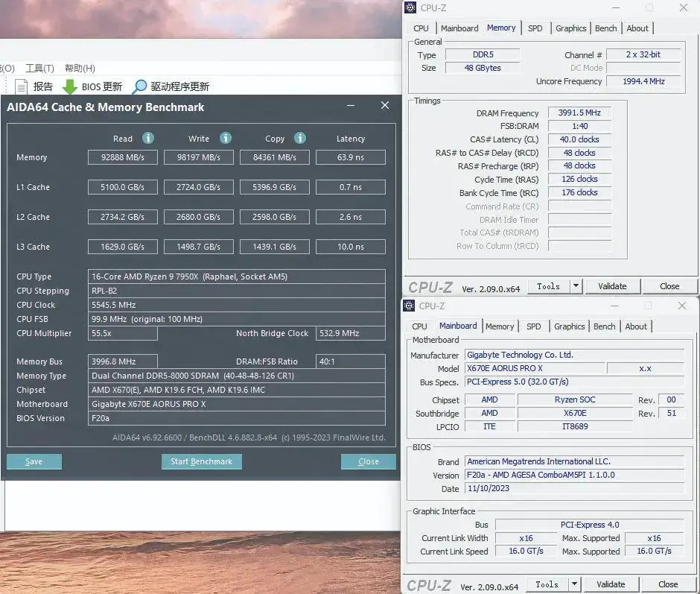The width and height of the screenshot is (700, 594).
Task: Click CPU-Z icon in Mainboard window title
Action: click(409, 306)
